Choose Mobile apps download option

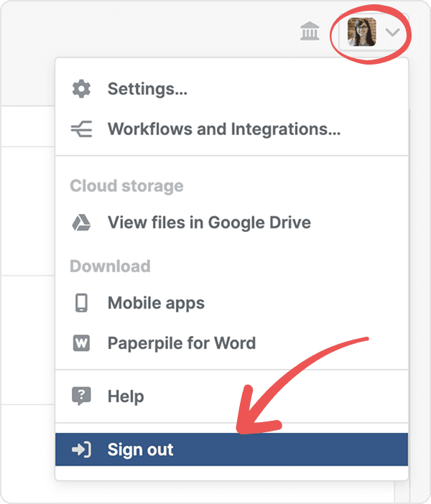click(x=156, y=303)
